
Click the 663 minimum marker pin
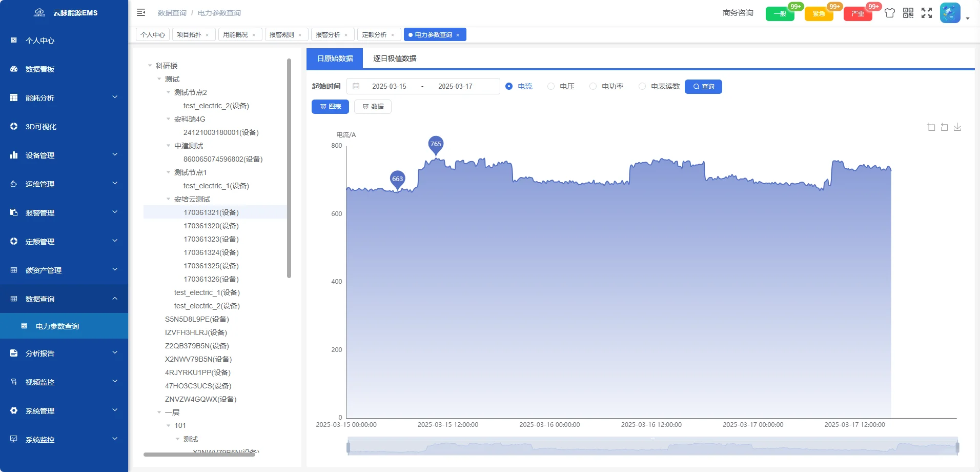[x=397, y=180]
